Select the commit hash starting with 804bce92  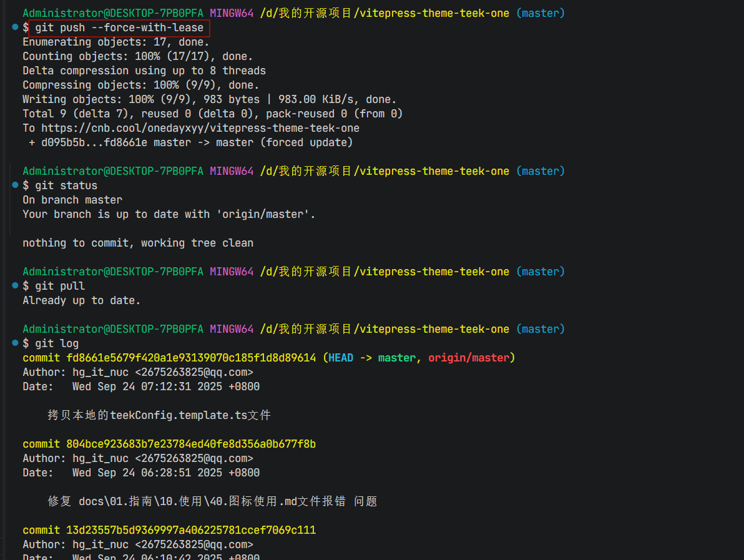[191, 444]
